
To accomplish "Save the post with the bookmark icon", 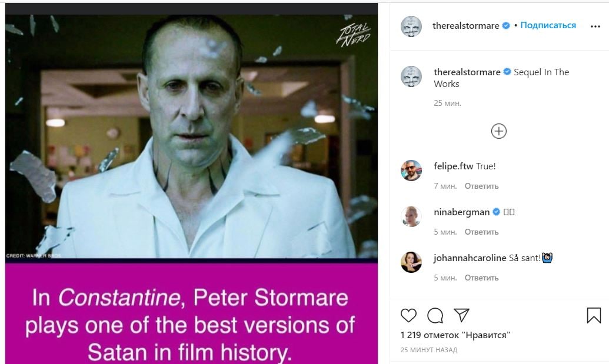I will (x=594, y=316).
